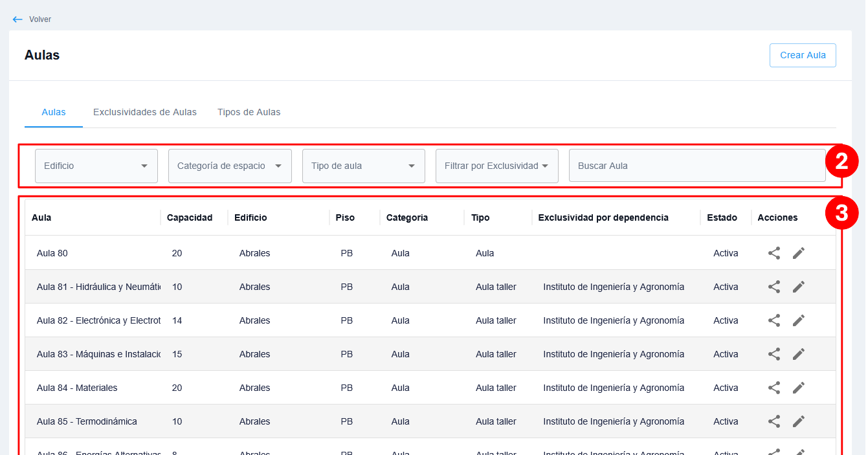Sort by Exclusividad por dependencia column header
868x455 pixels.
click(603, 217)
